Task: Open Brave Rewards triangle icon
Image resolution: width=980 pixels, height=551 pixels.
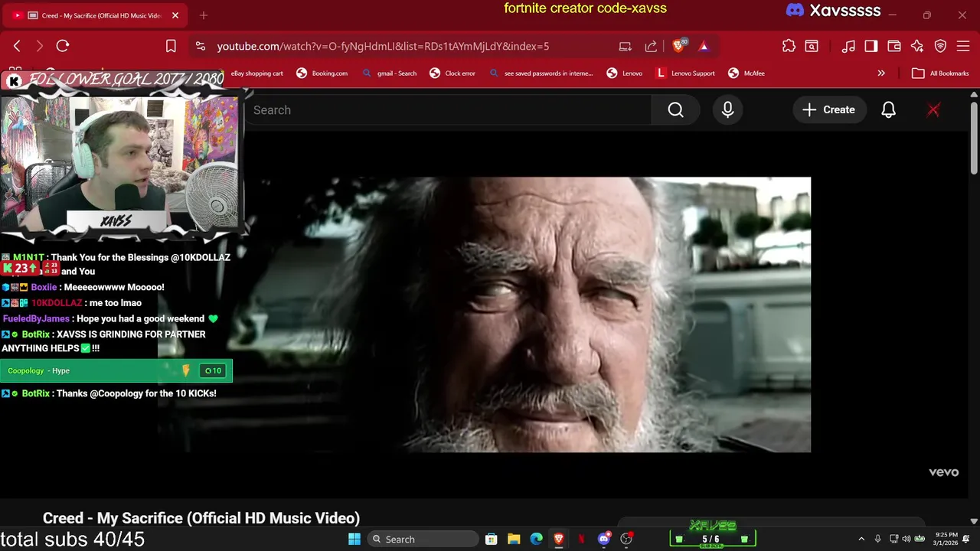Action: click(x=704, y=46)
